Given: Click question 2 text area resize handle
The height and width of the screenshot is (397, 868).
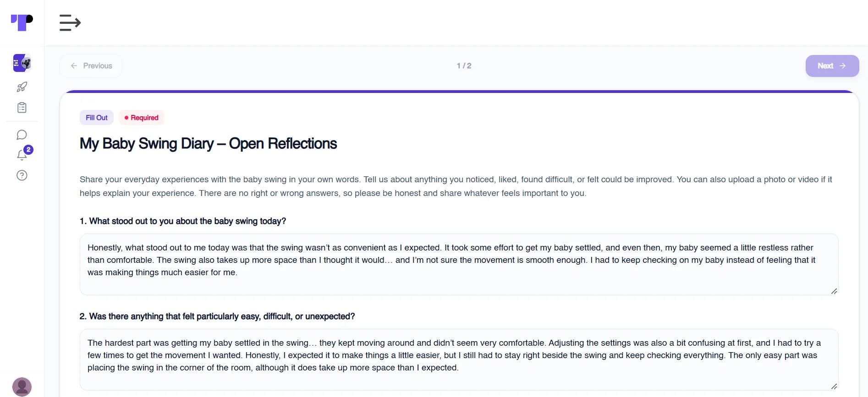Looking at the screenshot, I should (x=834, y=386).
